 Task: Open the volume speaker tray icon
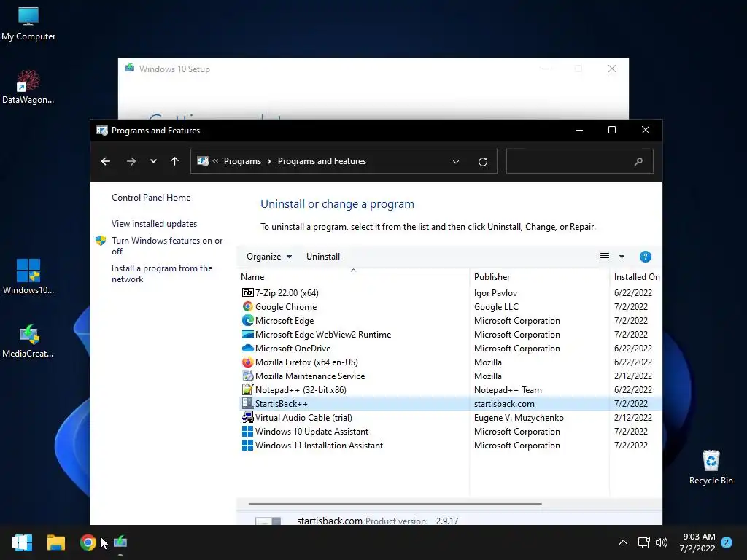(x=662, y=542)
